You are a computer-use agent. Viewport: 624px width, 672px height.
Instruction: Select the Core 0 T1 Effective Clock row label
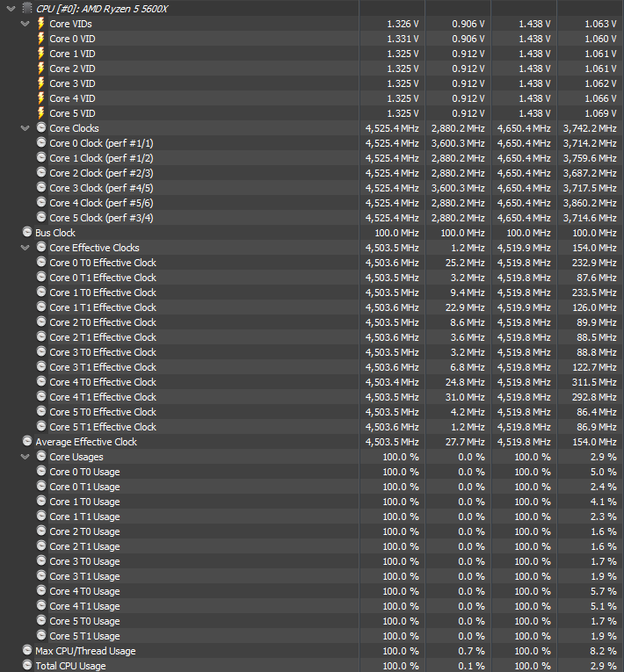(x=103, y=278)
